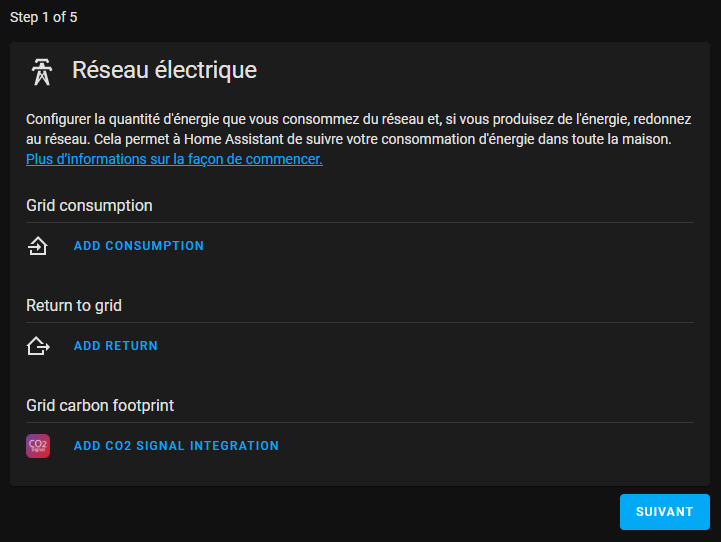Viewport: 721px width, 542px height.
Task: Open ADD CO2 SIGNAL INTEGRATION
Action: click(177, 446)
